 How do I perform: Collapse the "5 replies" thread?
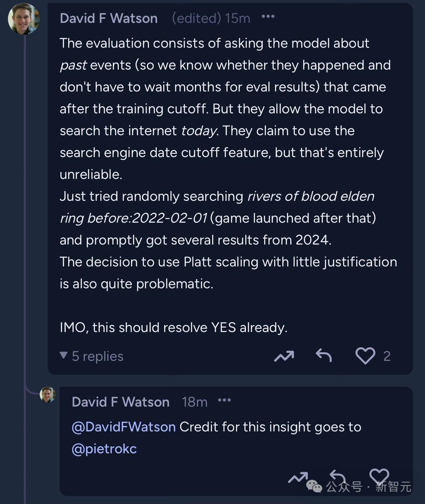[92, 356]
